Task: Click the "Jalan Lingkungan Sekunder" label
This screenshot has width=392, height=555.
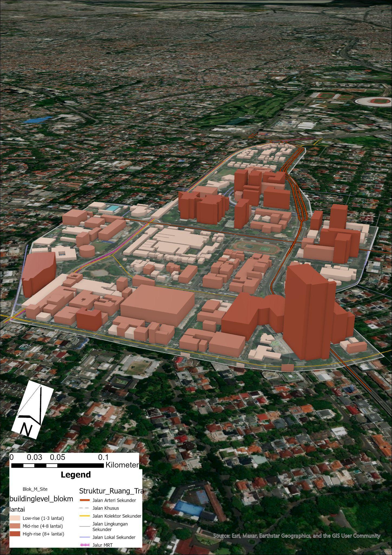Action: pos(110,527)
